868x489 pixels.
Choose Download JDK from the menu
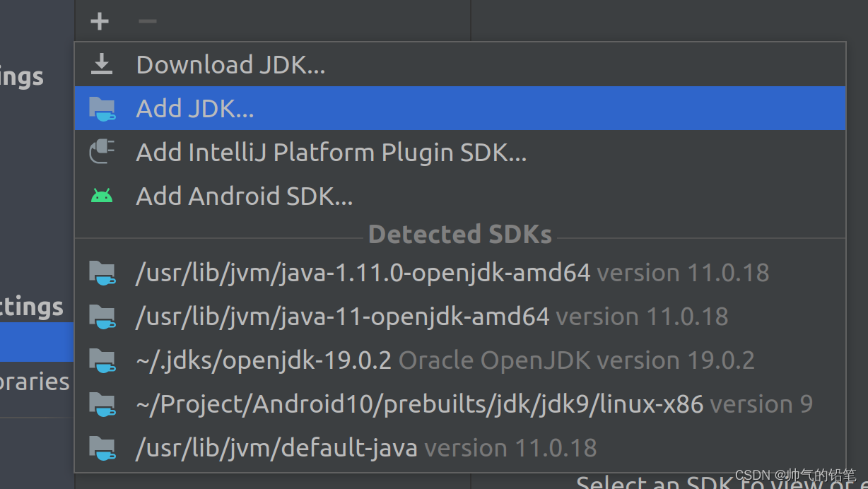(230, 64)
